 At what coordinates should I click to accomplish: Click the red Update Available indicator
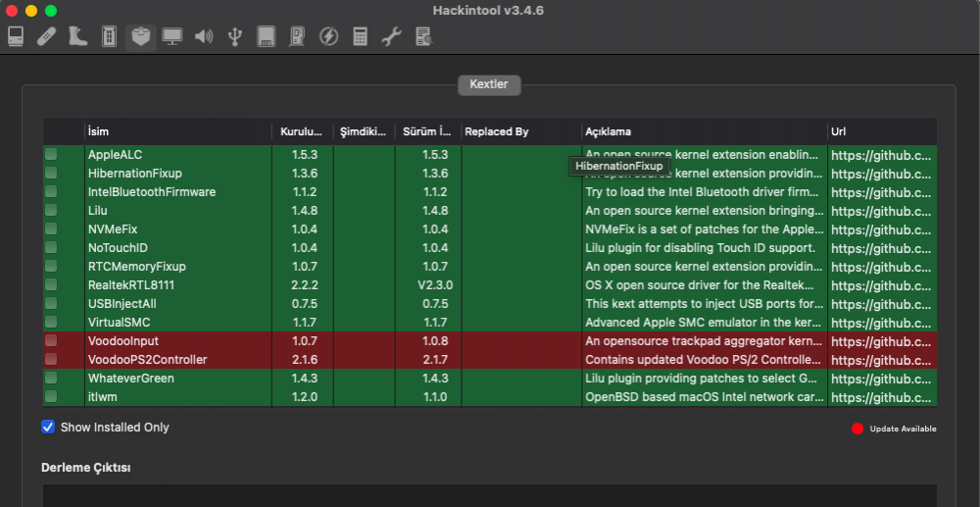pos(858,429)
